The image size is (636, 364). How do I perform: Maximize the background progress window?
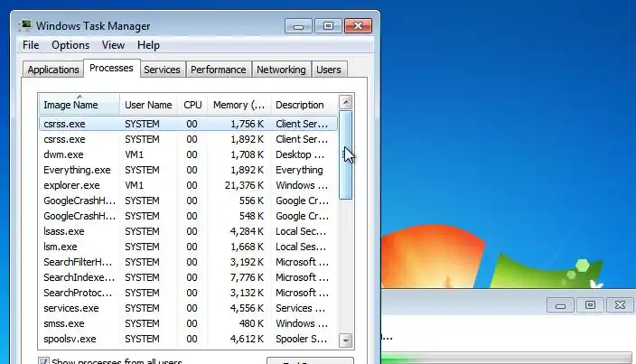[590, 304]
